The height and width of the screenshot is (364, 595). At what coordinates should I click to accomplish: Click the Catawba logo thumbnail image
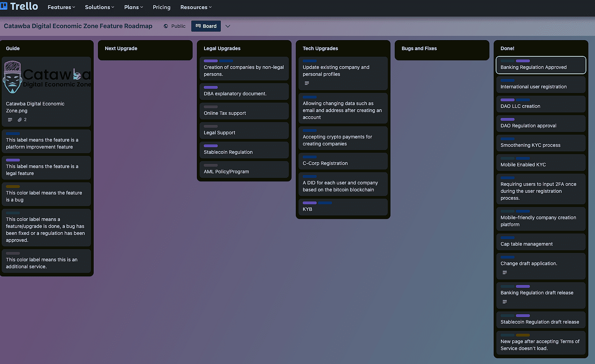[47, 77]
